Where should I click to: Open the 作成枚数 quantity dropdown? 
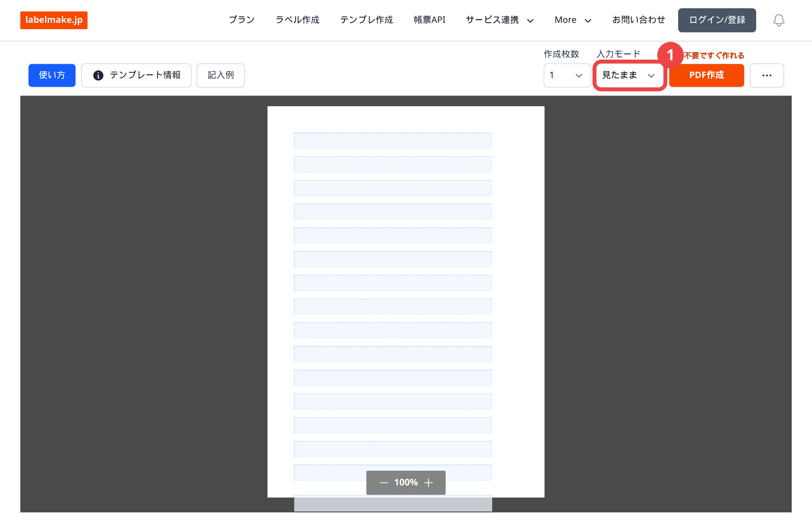567,75
